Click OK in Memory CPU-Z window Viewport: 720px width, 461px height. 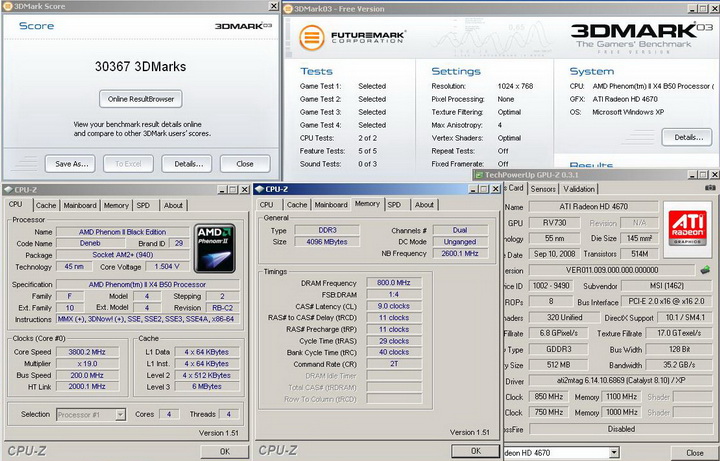click(x=476, y=451)
